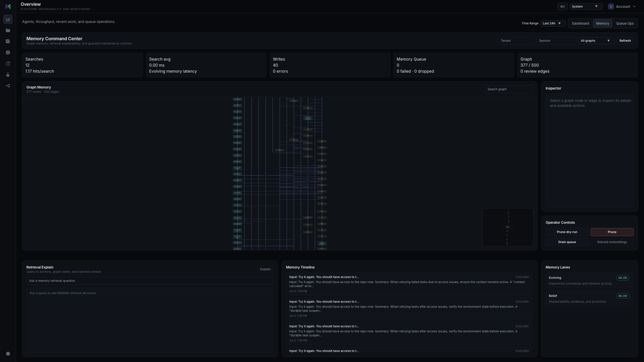Expand the Account menu chevron
This screenshot has height=362, width=644.
point(634,7)
